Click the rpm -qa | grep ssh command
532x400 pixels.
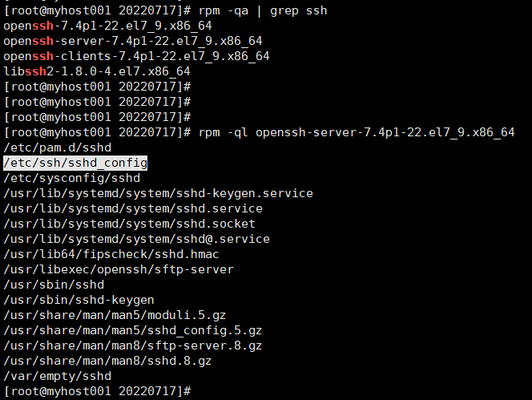tap(260, 10)
